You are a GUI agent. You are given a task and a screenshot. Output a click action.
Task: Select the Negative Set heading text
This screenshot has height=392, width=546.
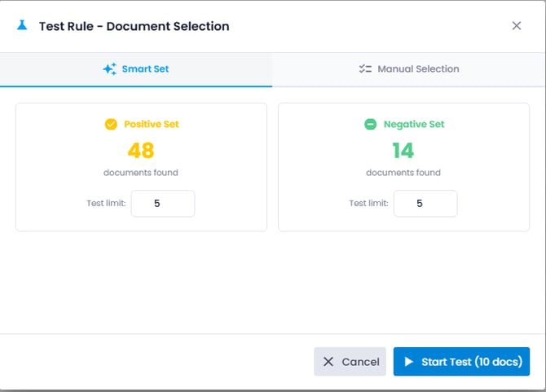click(413, 125)
